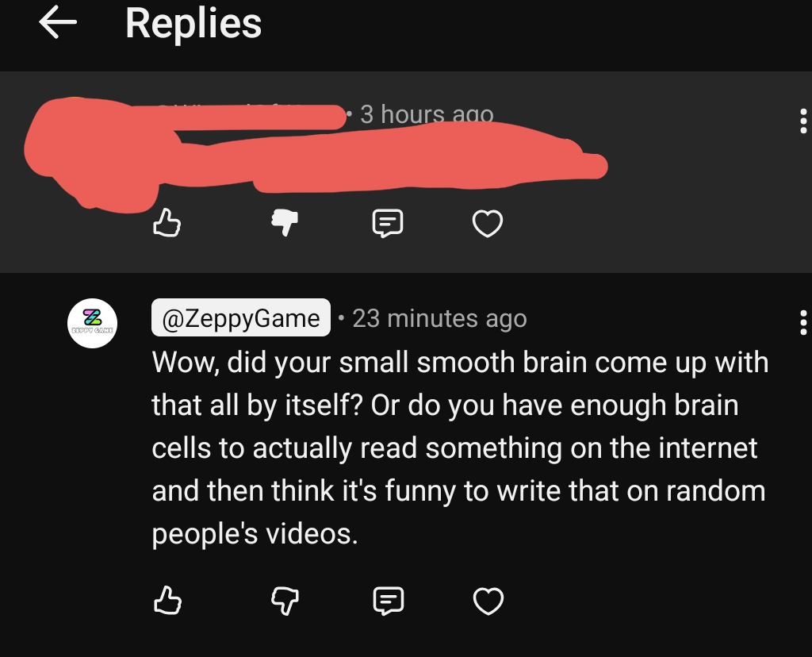
Task: Tap the redacted username near 3 hours ago
Action: (x=248, y=117)
